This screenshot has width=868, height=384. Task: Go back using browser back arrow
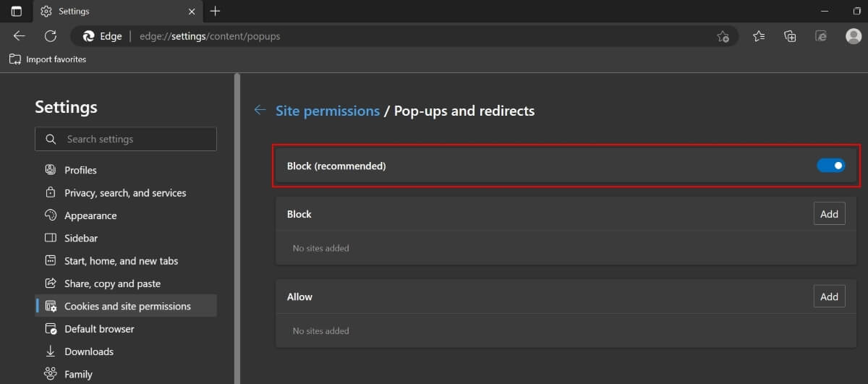tap(20, 36)
